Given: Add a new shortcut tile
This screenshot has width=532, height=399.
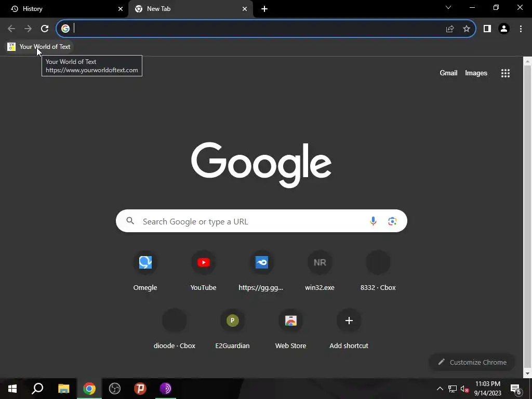Looking at the screenshot, I should pyautogui.click(x=349, y=329).
